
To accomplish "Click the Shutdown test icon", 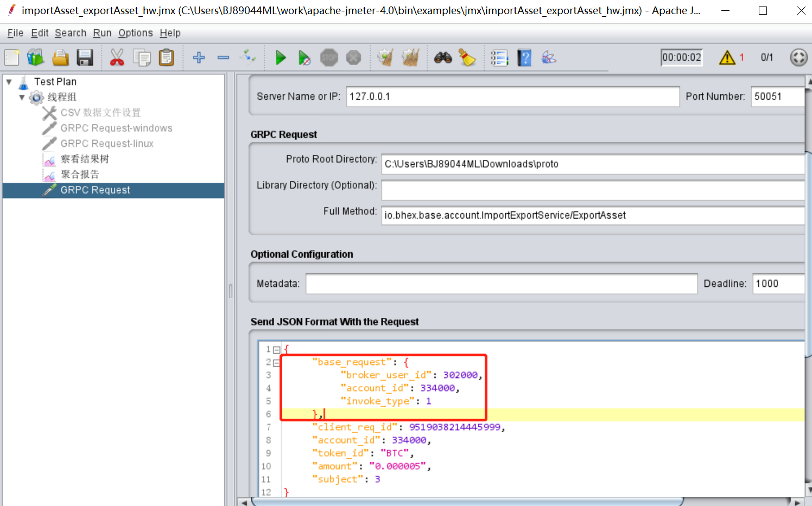I will point(353,57).
